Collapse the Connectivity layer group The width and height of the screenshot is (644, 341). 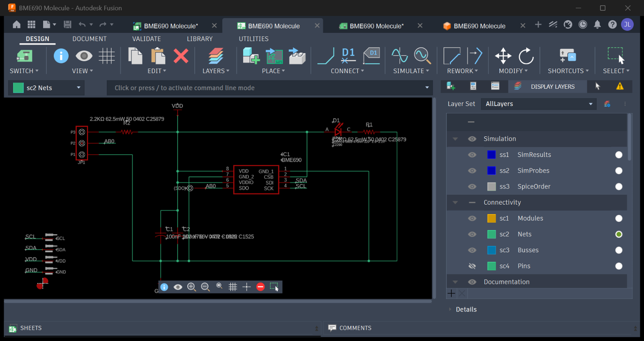(455, 202)
